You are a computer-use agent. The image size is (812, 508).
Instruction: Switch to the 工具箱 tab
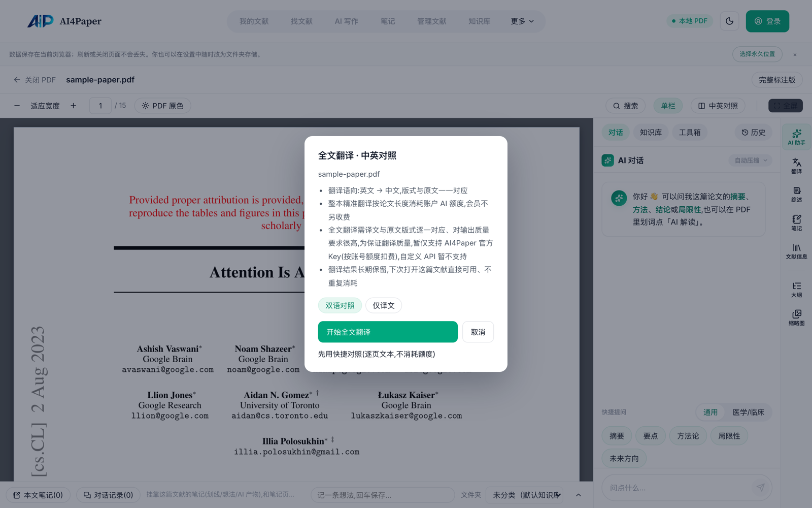coord(690,133)
